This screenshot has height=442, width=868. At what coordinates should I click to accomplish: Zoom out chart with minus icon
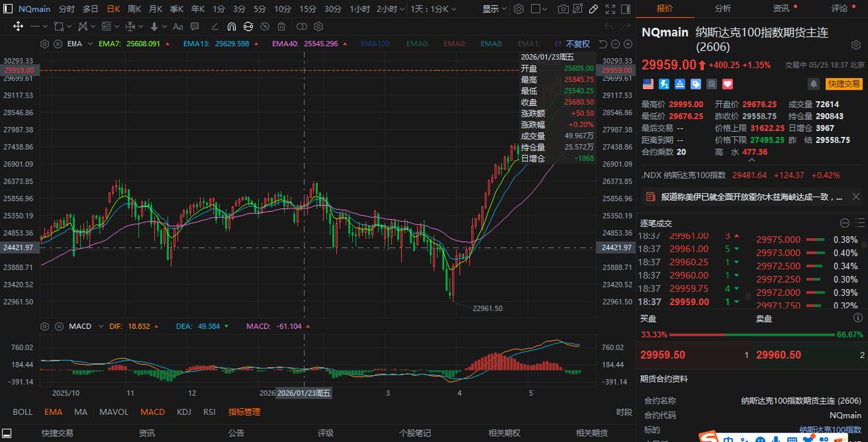click(615, 43)
